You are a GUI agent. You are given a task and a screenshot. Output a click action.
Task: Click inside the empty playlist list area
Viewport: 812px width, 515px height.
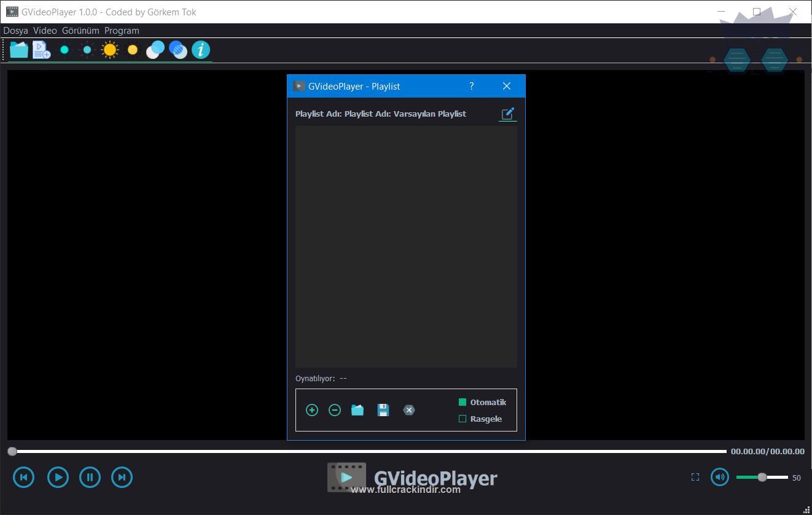tap(406, 247)
